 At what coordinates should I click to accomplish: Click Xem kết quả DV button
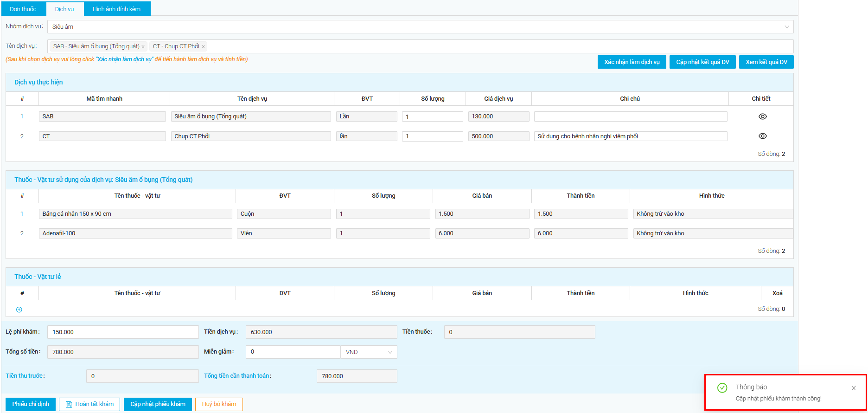[766, 62]
